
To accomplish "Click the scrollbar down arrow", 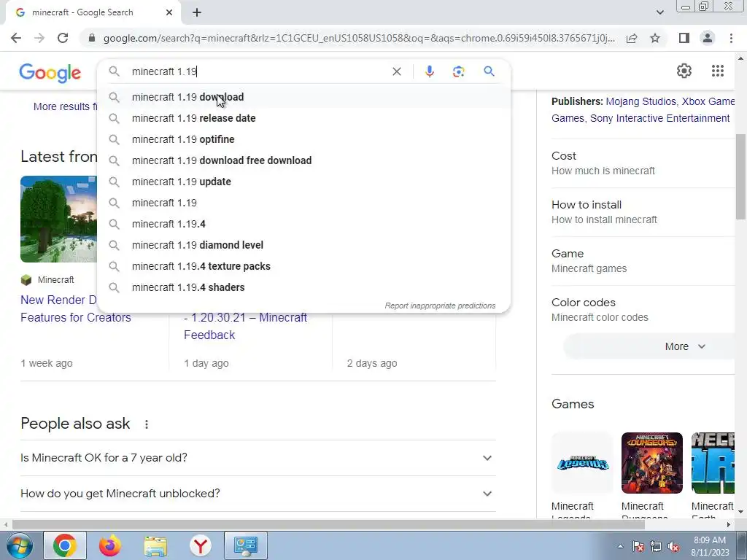I will coord(741,512).
